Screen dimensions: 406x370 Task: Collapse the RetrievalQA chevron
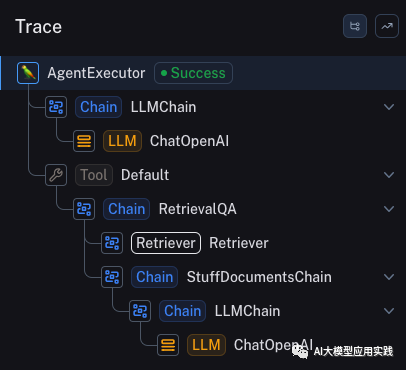[x=389, y=209]
